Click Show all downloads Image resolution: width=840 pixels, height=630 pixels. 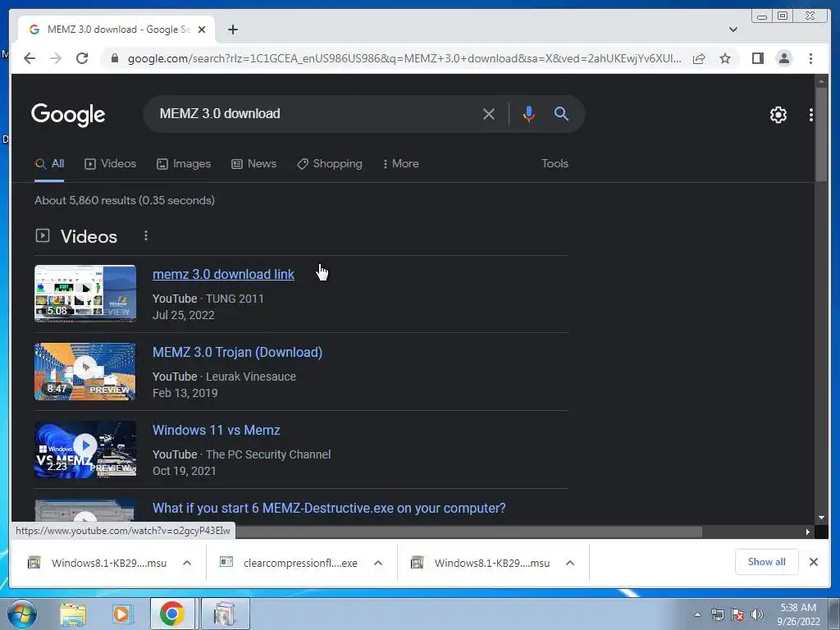coord(767,562)
